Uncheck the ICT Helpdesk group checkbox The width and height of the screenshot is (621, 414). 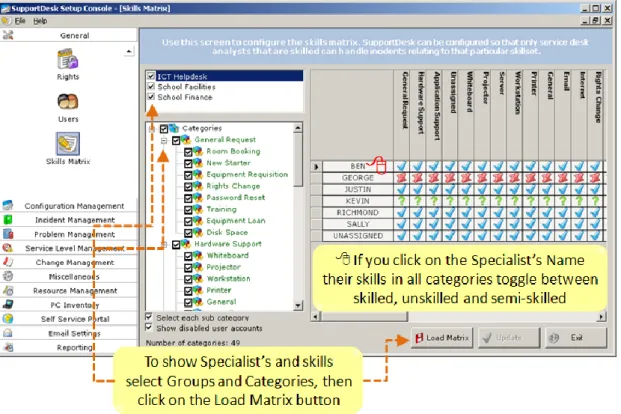pos(151,76)
